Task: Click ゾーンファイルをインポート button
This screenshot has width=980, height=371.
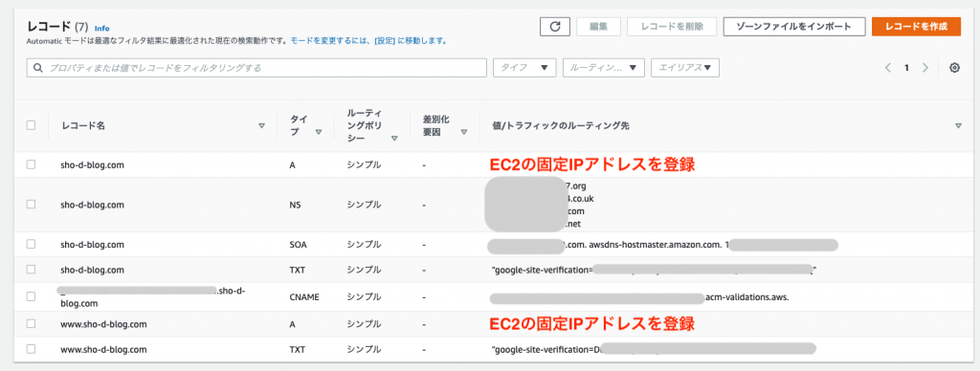Action: pos(794,26)
